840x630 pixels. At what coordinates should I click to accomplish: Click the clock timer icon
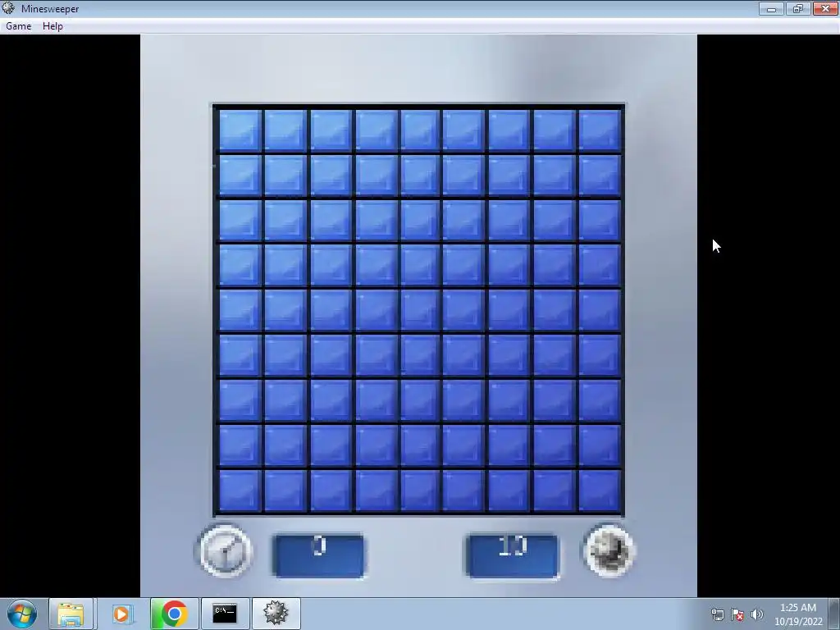click(225, 550)
